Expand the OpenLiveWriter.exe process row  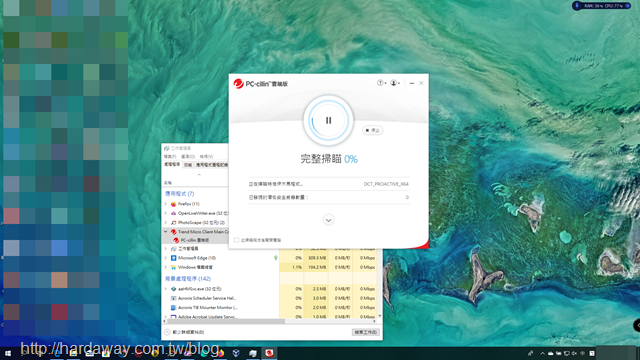(166, 213)
